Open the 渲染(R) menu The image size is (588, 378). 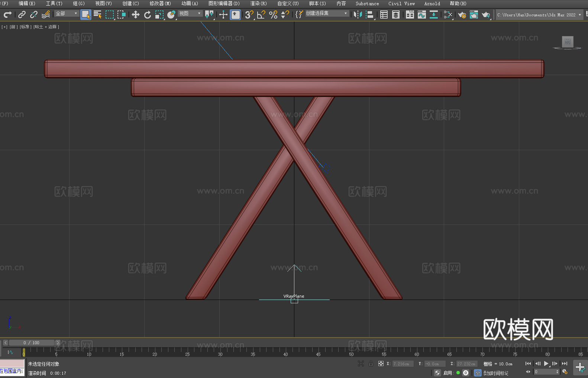[x=258, y=3]
